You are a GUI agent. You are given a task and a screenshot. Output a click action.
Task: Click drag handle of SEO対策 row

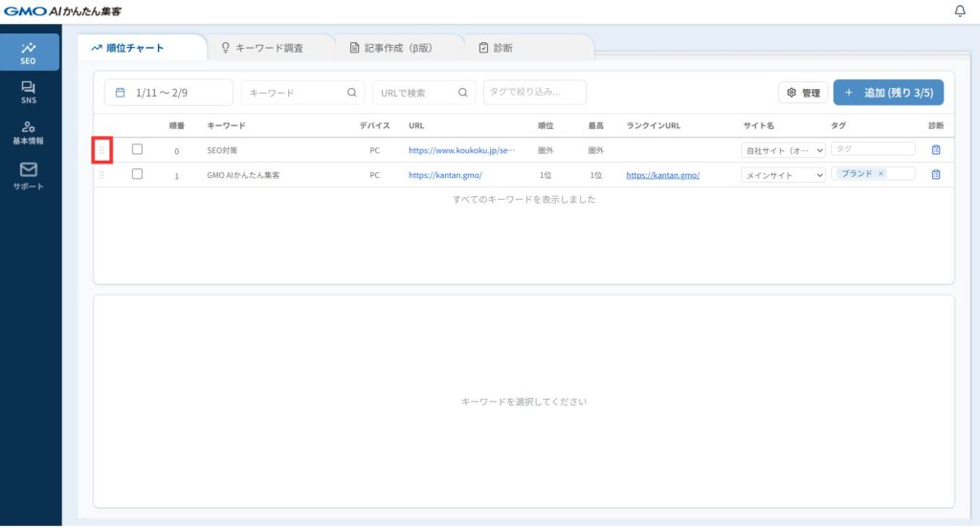(102, 150)
